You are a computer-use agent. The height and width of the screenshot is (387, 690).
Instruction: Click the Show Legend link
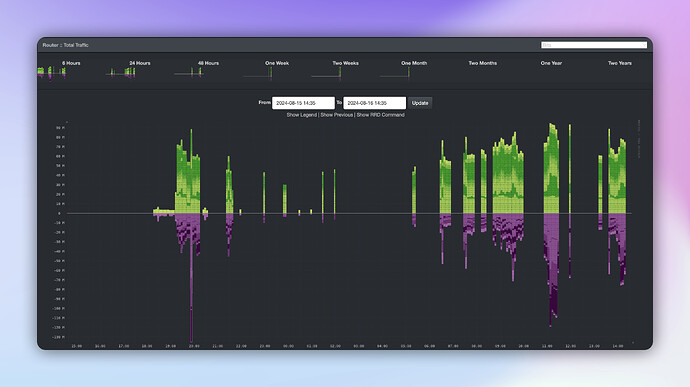click(x=301, y=115)
